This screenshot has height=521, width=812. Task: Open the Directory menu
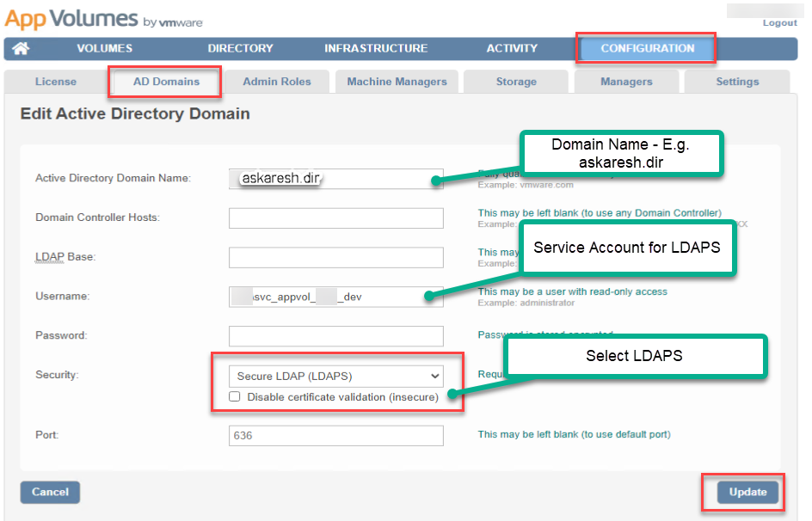240,49
